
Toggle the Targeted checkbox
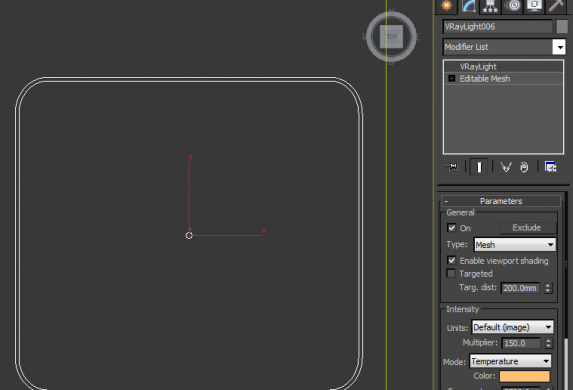click(452, 273)
